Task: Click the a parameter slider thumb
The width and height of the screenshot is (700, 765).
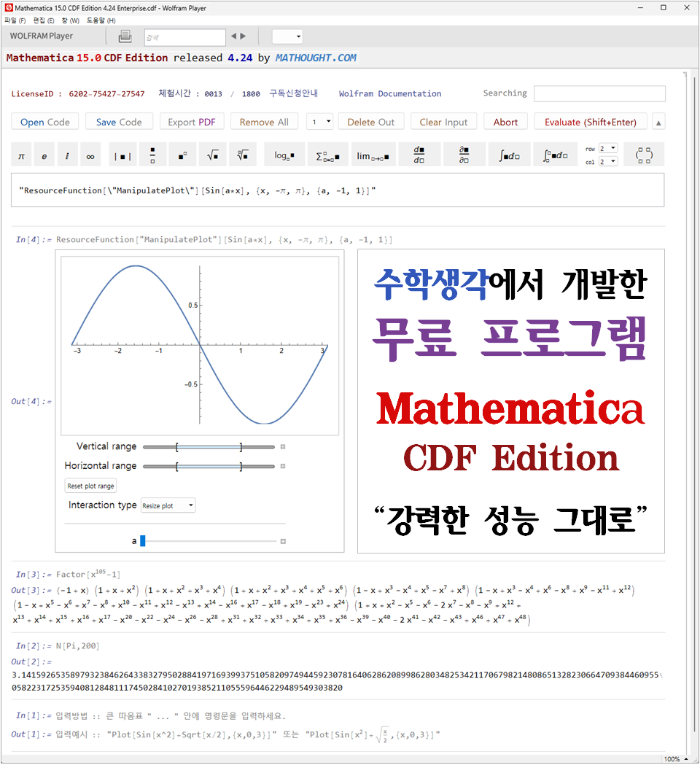Action: coord(143,541)
